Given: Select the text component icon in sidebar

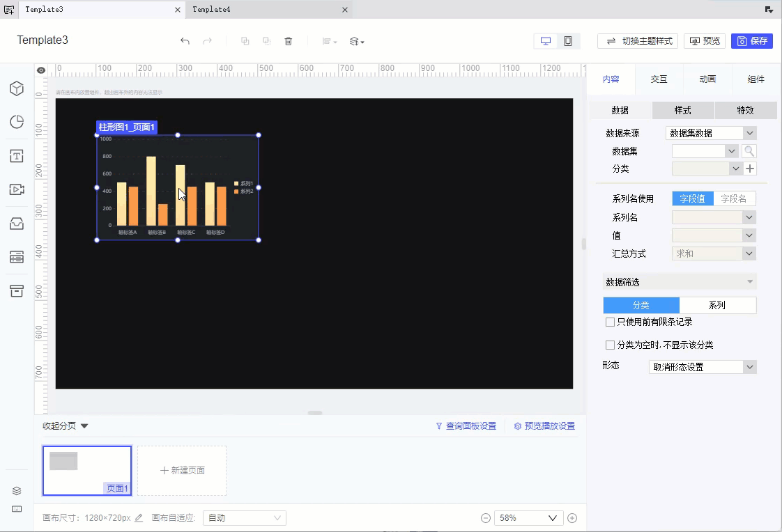Looking at the screenshot, I should coord(17,156).
